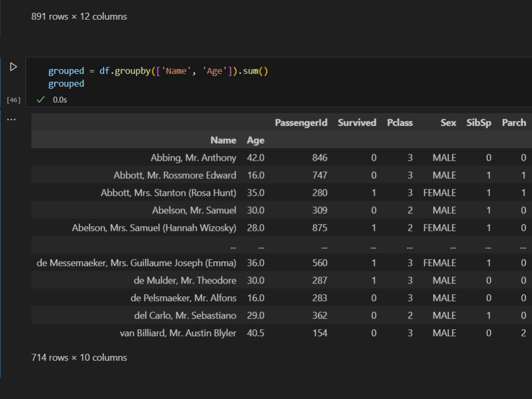The height and width of the screenshot is (399, 532).
Task: Run the groupby code cell
Action: [13, 67]
